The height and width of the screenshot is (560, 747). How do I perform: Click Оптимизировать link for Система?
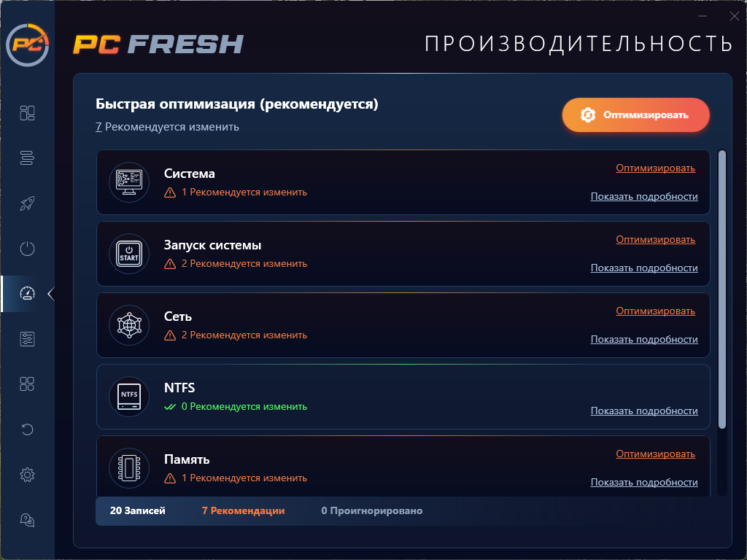655,168
